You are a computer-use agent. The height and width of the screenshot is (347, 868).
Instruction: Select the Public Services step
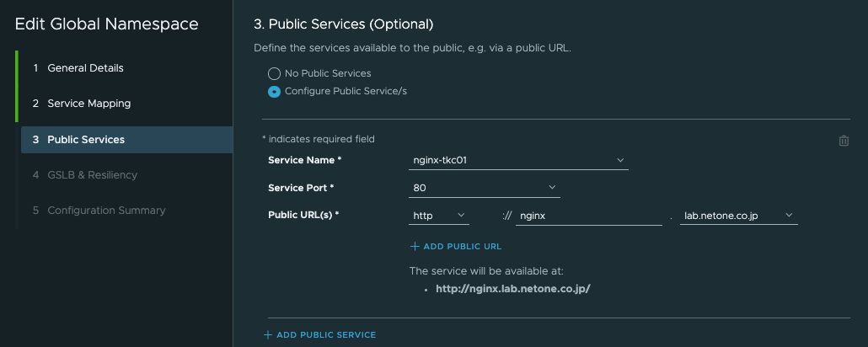coord(126,140)
